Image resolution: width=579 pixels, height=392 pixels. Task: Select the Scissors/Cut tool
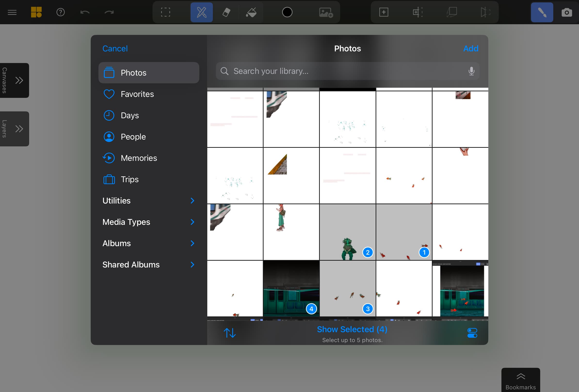pos(201,12)
